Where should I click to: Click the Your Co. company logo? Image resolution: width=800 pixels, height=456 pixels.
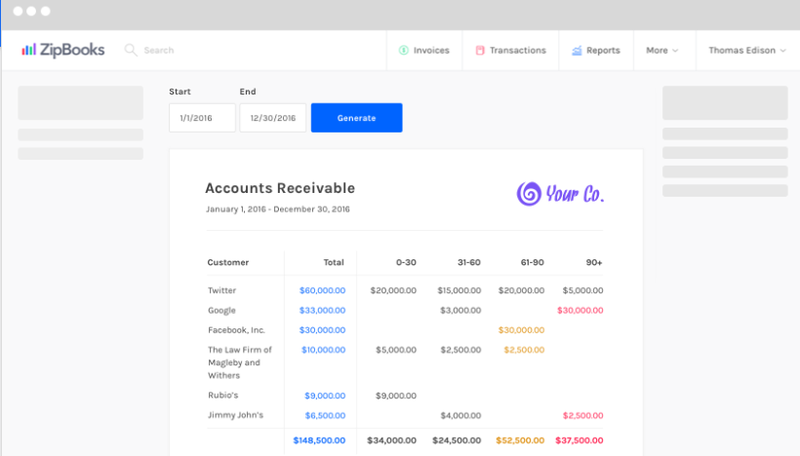[x=560, y=194]
